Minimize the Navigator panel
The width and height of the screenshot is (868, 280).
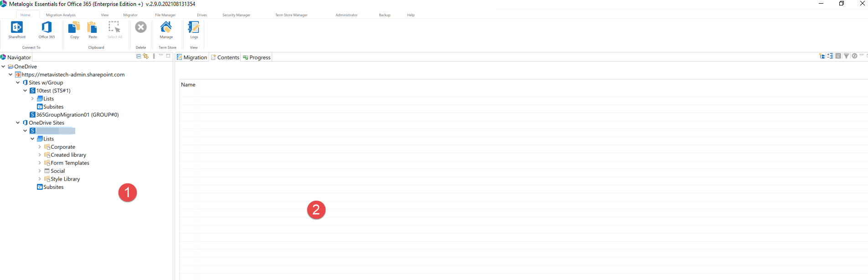click(x=161, y=55)
